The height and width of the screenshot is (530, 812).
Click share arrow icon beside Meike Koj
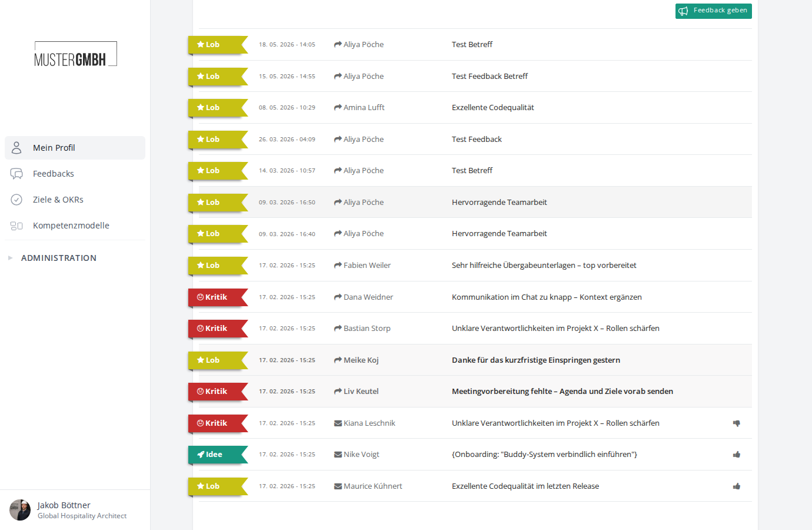338,360
